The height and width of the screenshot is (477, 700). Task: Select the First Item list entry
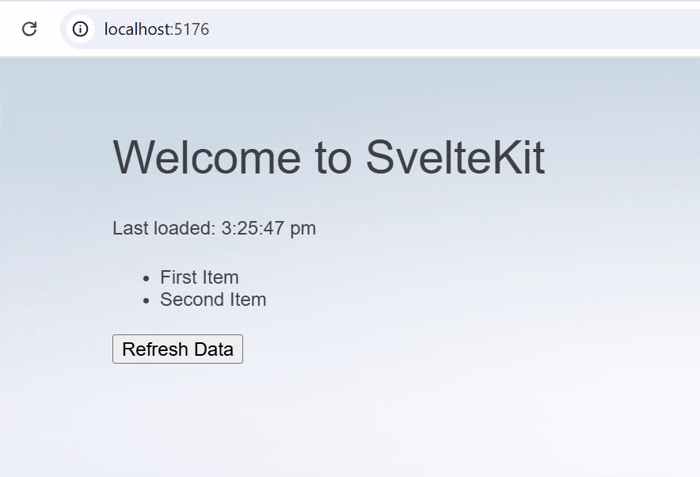(199, 277)
